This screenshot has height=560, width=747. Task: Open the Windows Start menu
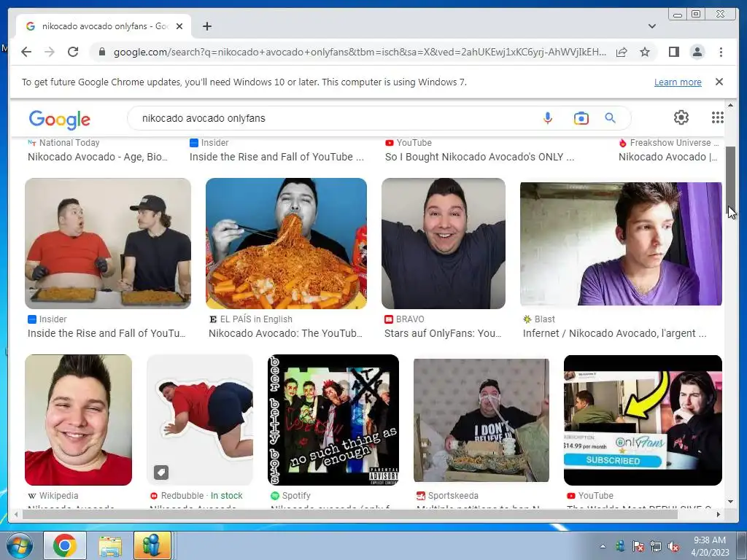pos(19,545)
